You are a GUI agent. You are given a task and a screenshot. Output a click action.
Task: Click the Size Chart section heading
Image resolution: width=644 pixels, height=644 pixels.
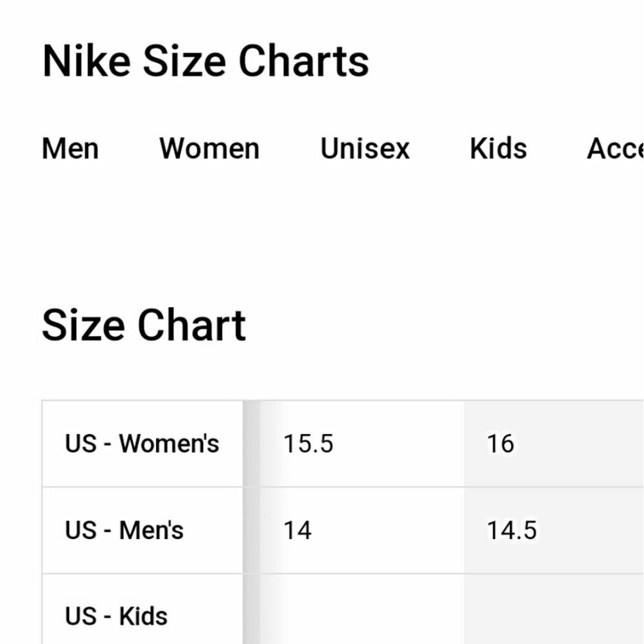(x=144, y=325)
